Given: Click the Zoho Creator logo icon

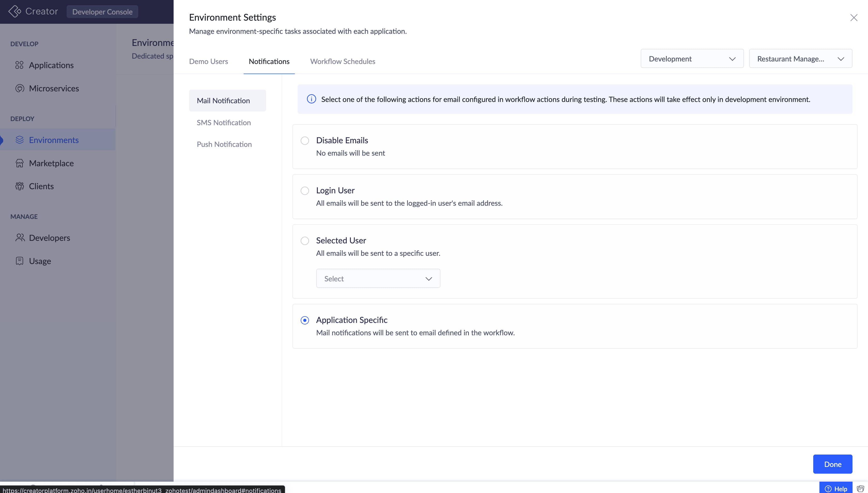Looking at the screenshot, I should point(14,12).
